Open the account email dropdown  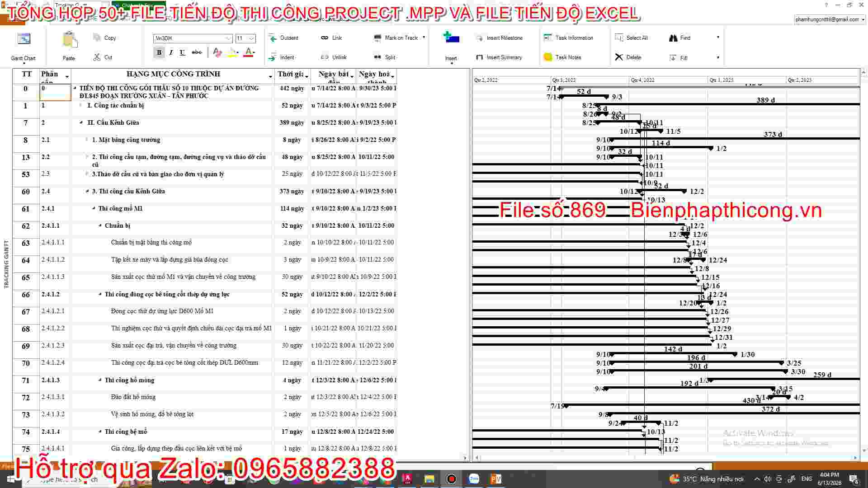click(x=863, y=19)
